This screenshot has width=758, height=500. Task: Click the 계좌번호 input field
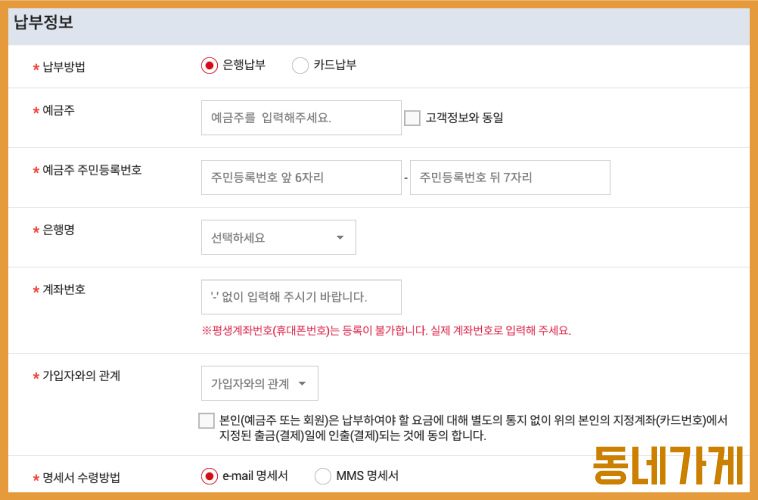[301, 297]
